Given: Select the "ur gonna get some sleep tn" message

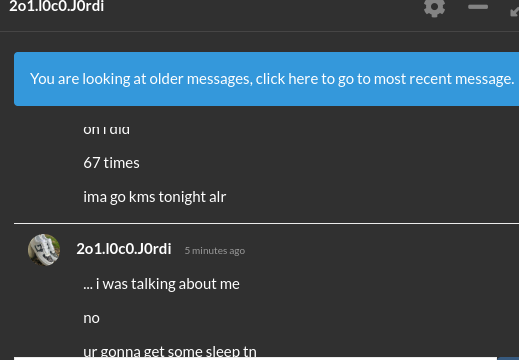Looking at the screenshot, I should point(170,351).
